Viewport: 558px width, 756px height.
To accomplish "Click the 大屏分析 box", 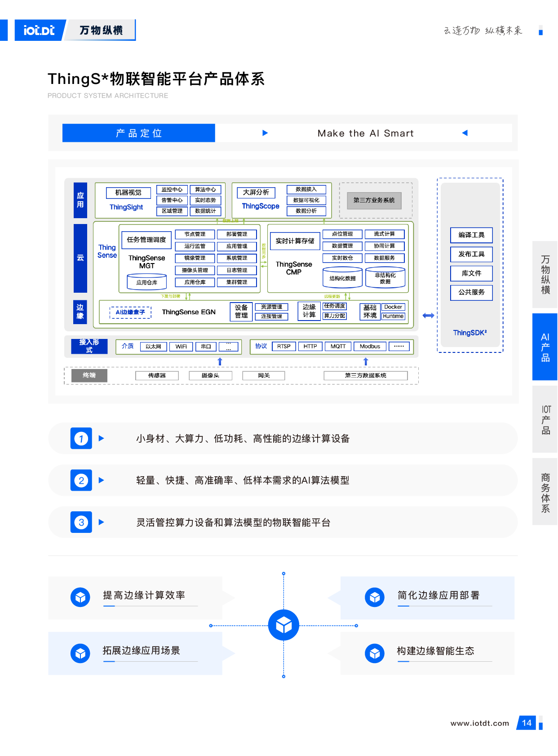I will [256, 193].
